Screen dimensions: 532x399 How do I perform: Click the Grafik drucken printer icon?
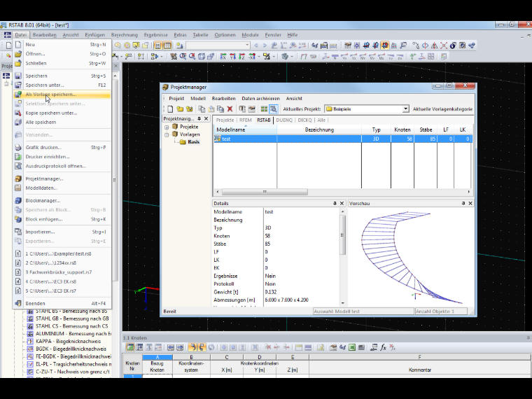click(x=18, y=148)
